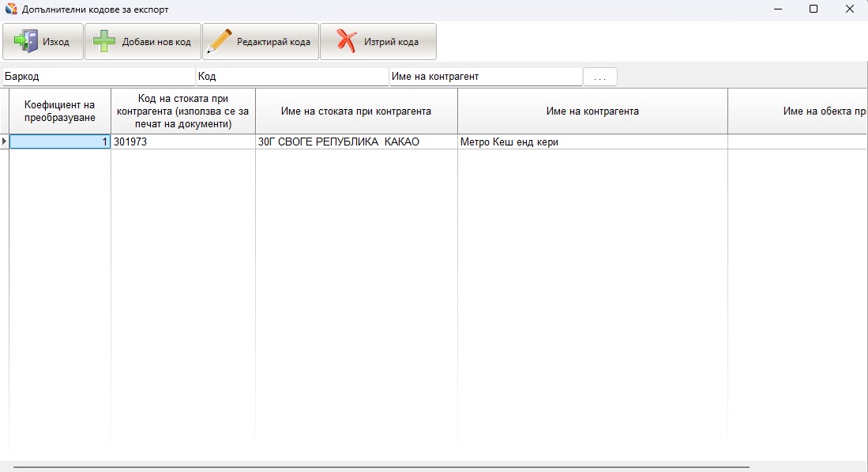
Task: Focus the Код search field
Action: click(x=291, y=77)
